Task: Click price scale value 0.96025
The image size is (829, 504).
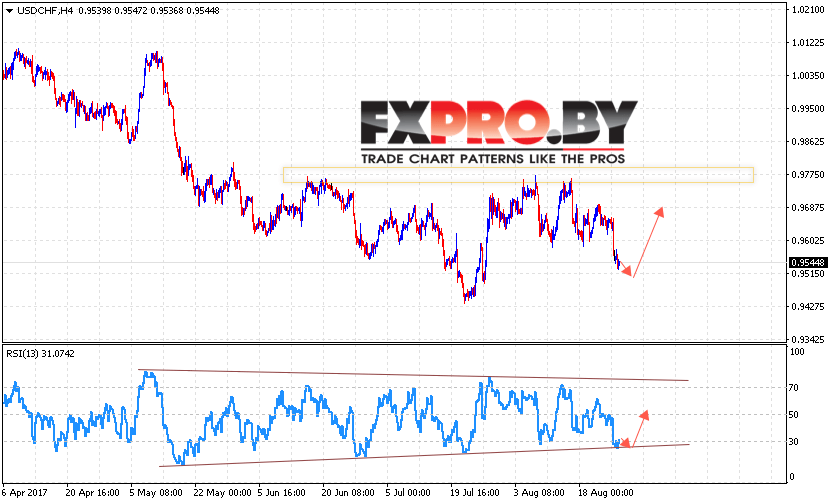Action: pyautogui.click(x=808, y=241)
